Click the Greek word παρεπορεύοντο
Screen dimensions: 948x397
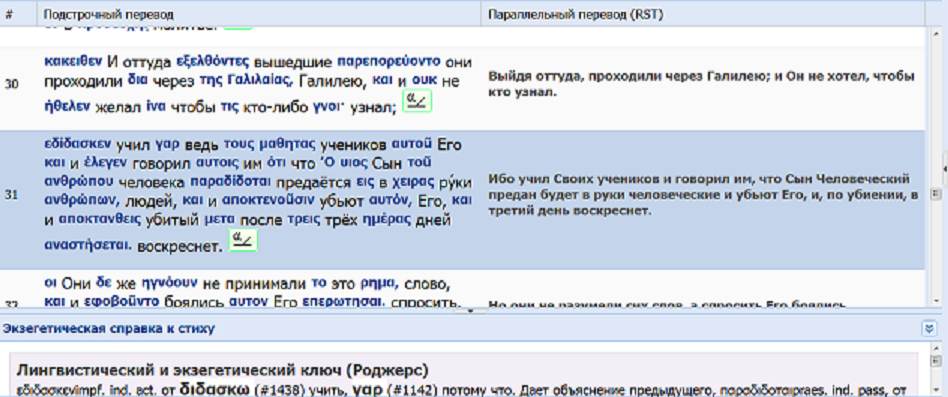point(389,61)
